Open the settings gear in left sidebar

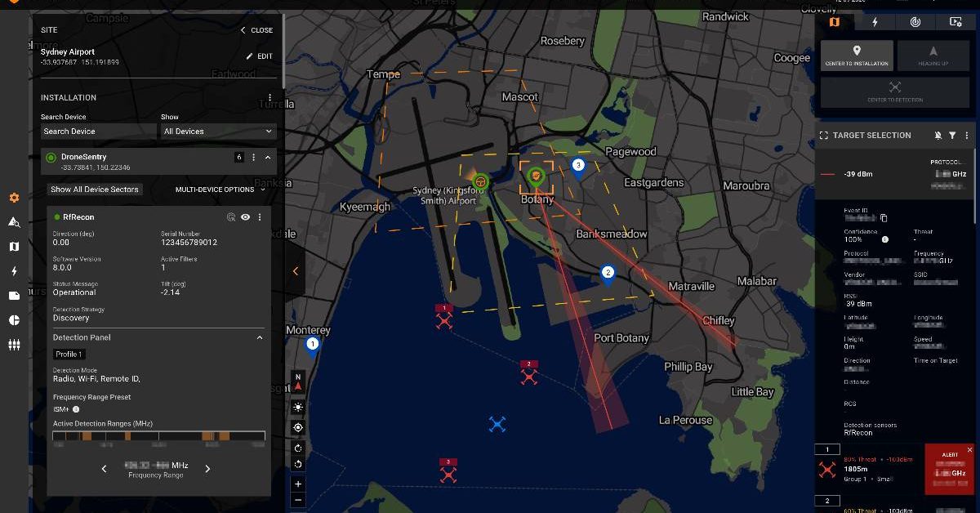click(x=14, y=198)
